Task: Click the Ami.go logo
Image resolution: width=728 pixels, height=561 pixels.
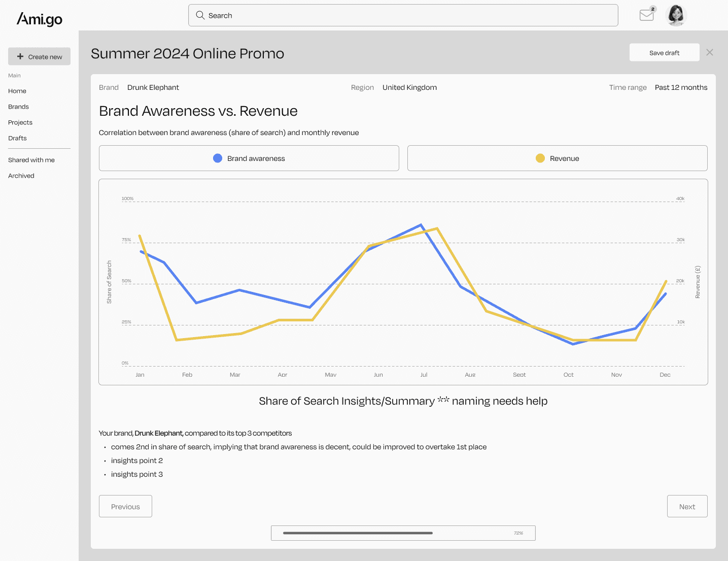Action: click(40, 19)
